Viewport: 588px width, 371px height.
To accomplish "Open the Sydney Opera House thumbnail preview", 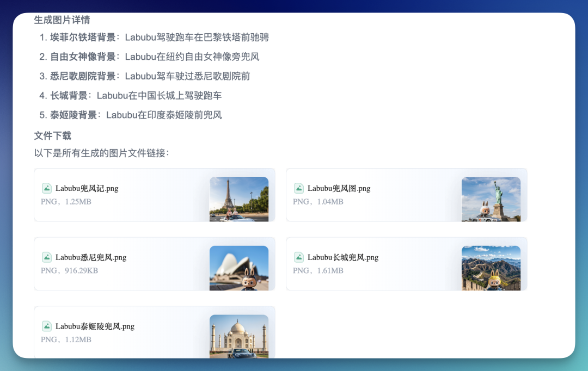I will (x=239, y=268).
